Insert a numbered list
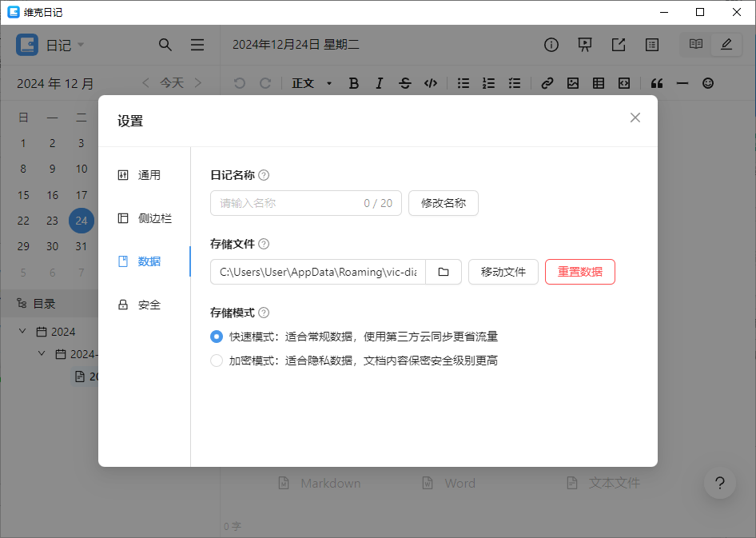This screenshot has width=756, height=538. pyautogui.click(x=489, y=83)
